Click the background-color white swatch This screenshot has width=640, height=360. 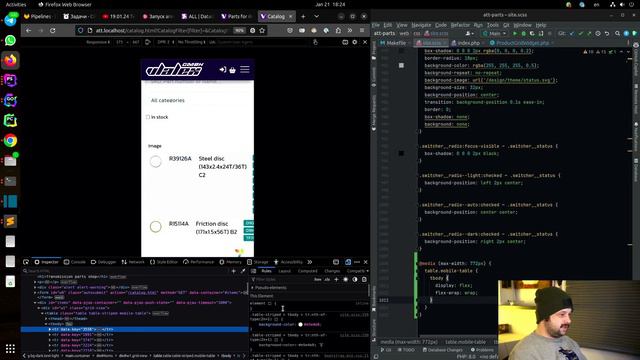click(x=300, y=324)
